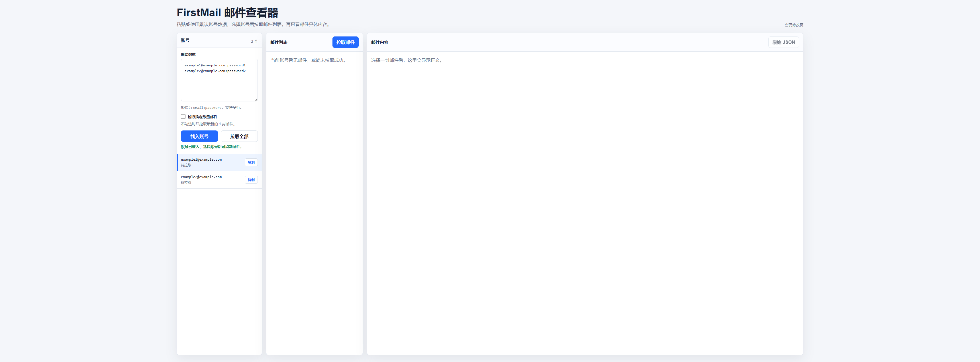
Task: Select the example2@example.com account row
Action: [219, 180]
